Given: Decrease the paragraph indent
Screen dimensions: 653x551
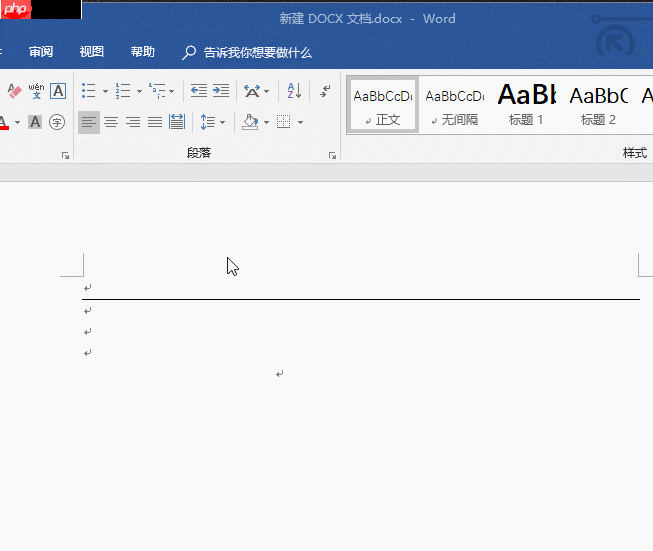Looking at the screenshot, I should click(198, 91).
